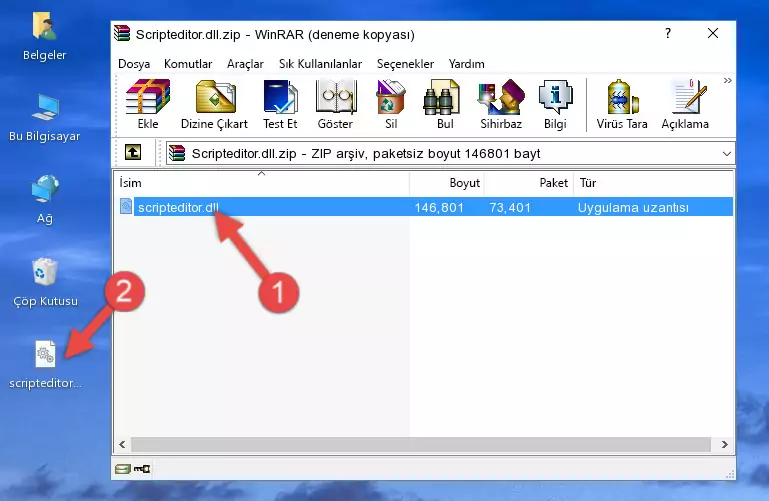This screenshot has height=501, width=769.
Task: Click the packed value 73,401
Action: click(x=510, y=207)
